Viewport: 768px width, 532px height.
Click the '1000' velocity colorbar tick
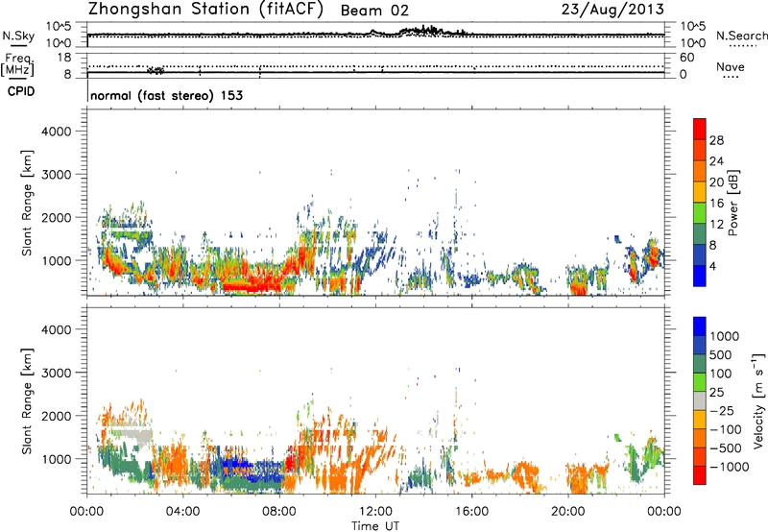click(x=725, y=336)
